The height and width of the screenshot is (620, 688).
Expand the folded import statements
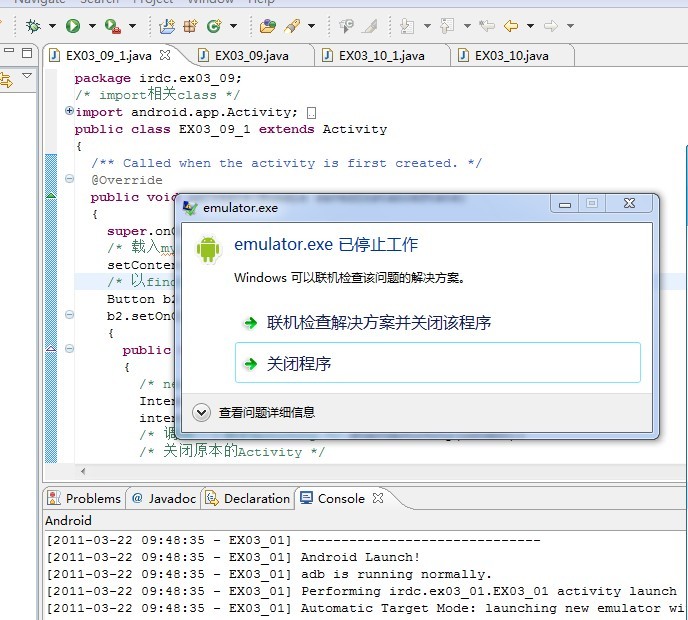pos(69,112)
